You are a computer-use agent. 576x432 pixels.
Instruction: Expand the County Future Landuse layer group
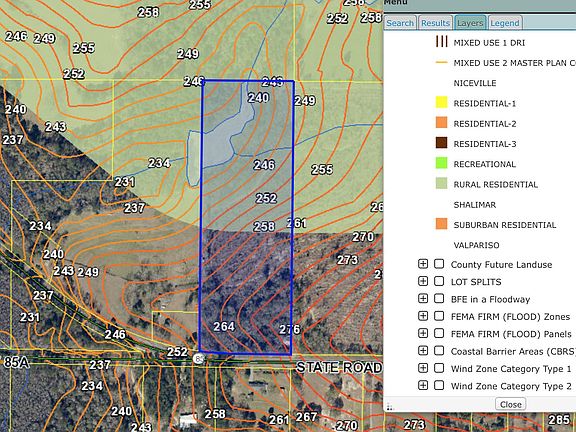tap(423, 264)
